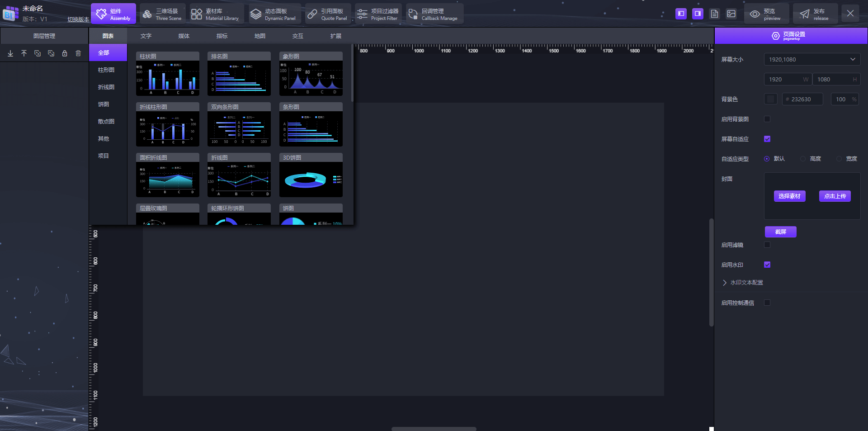Open the 引用面板 Quote Panel tool
The image size is (868, 431).
coord(328,14)
